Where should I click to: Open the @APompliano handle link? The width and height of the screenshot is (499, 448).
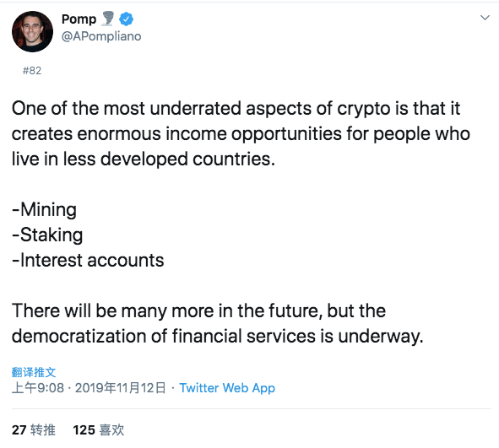101,36
